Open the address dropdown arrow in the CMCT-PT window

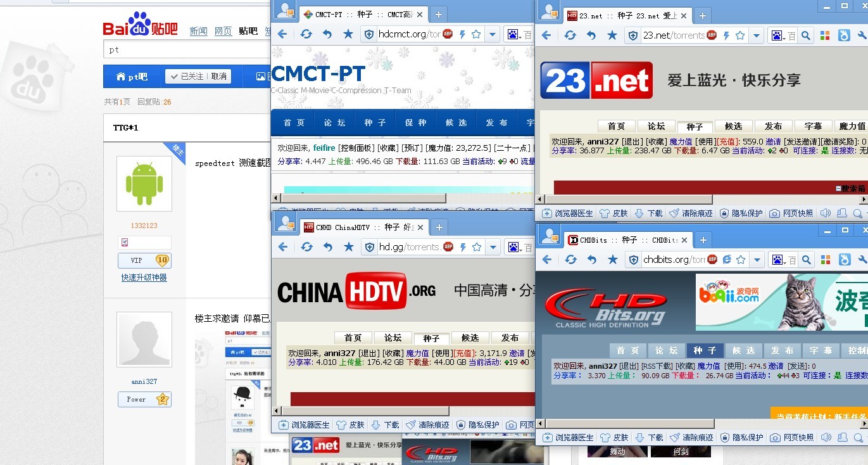492,34
